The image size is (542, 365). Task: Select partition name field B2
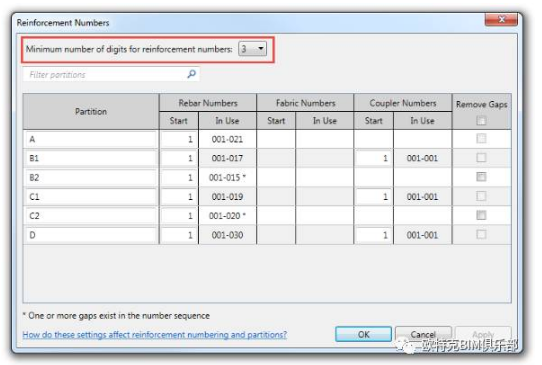91,178
